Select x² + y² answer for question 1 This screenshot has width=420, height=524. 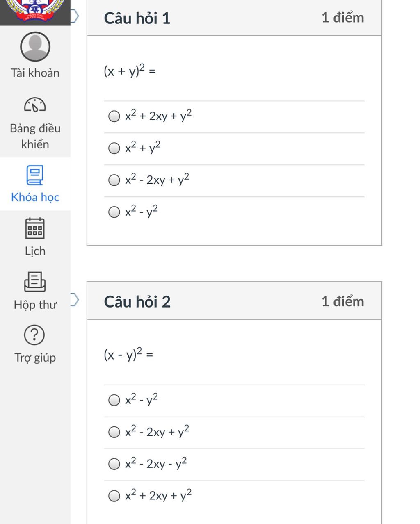click(114, 148)
